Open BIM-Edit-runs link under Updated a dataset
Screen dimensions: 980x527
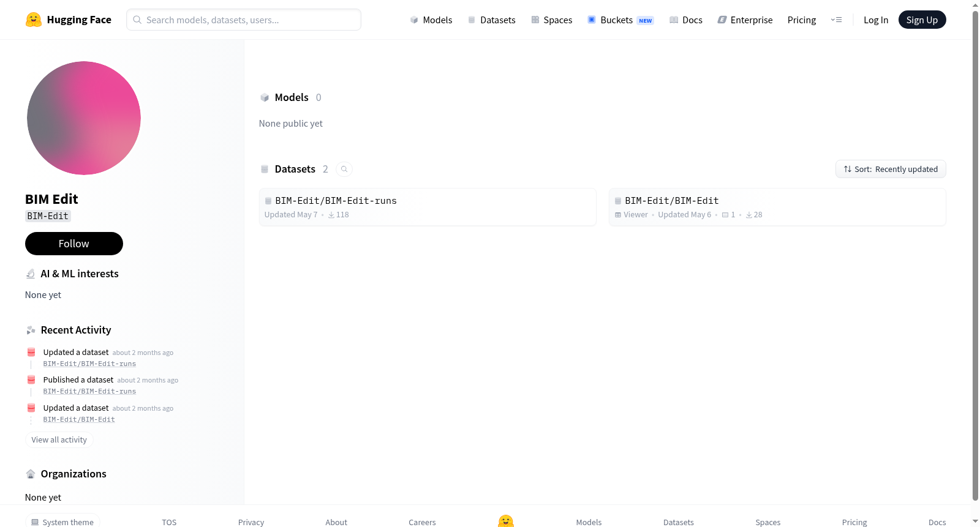coord(89,364)
